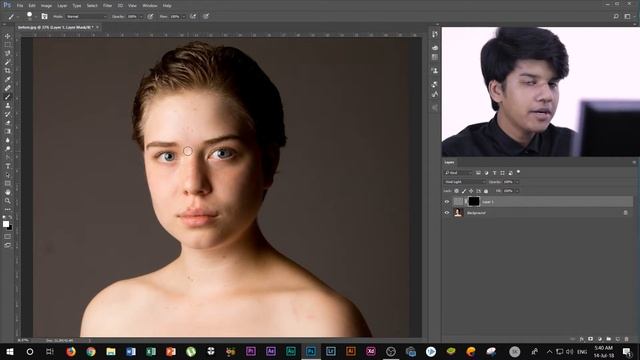Open the Layer menu
The image size is (640, 360).
point(62,6)
